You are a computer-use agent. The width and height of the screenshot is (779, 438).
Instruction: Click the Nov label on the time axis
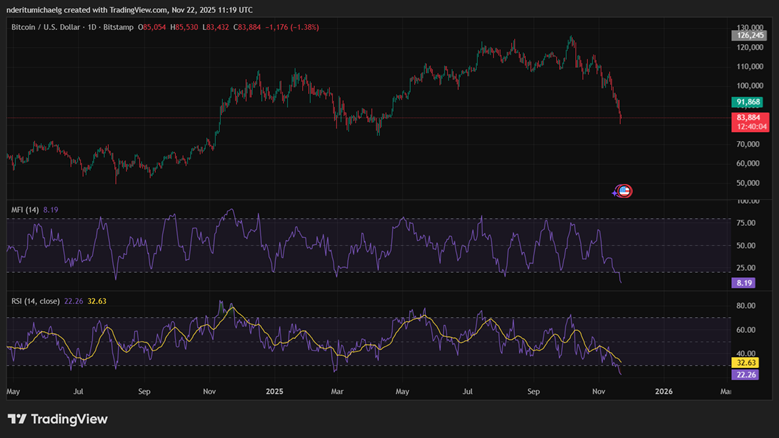click(x=598, y=393)
